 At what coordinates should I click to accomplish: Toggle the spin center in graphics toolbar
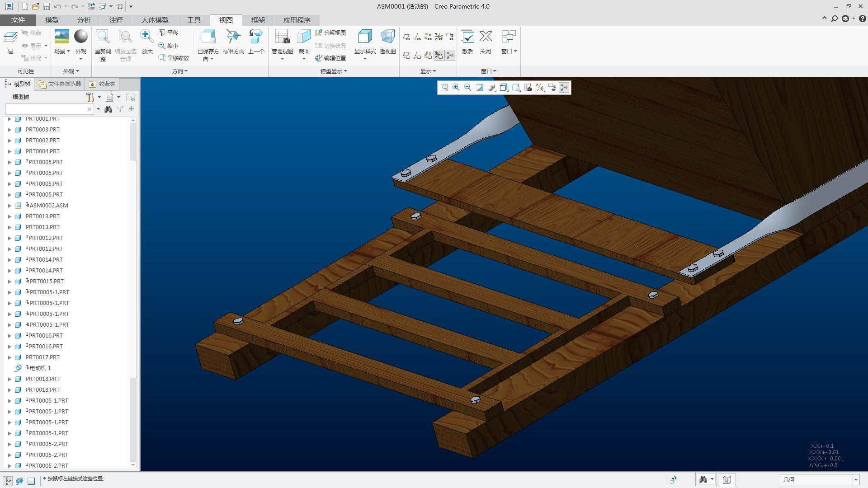coord(564,88)
